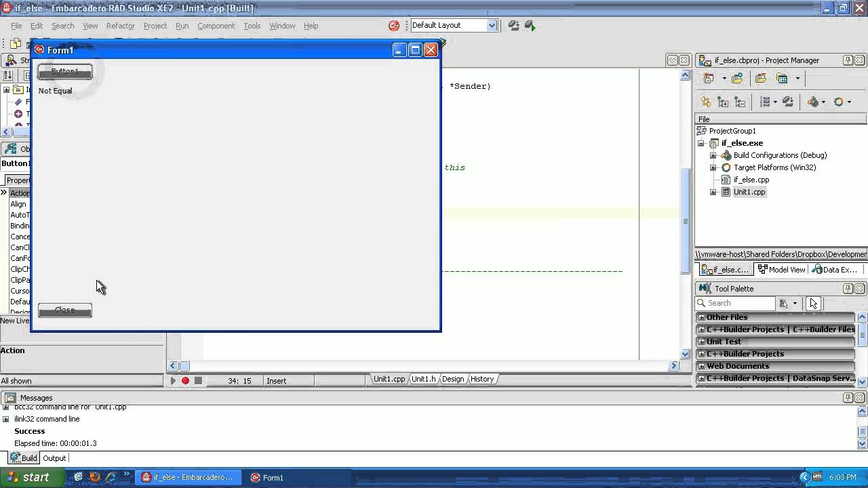Click the Tool Palette scroll up arrow
The width and height of the screenshot is (868, 488).
click(x=863, y=317)
